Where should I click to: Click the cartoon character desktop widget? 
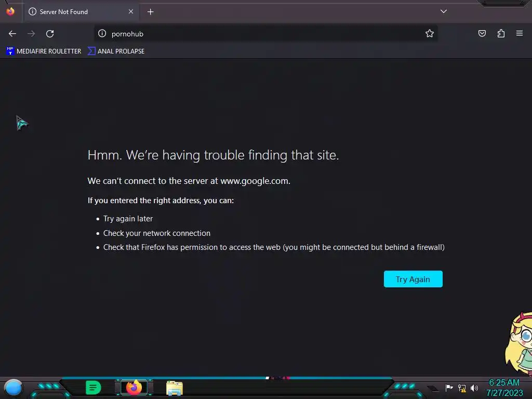(519, 344)
